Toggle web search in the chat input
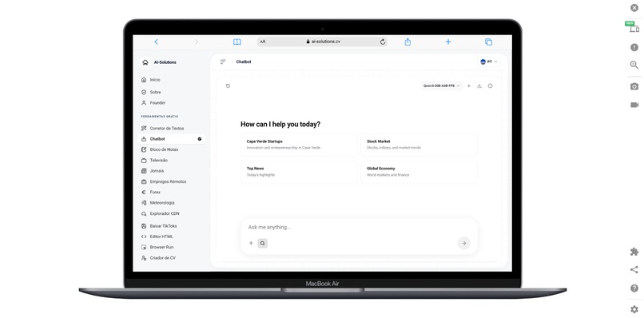The image size is (644, 318). [x=263, y=243]
